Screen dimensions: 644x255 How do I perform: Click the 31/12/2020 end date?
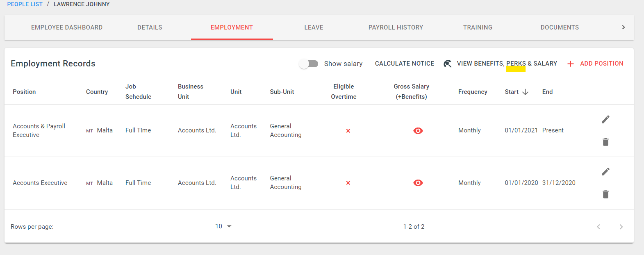point(559,183)
